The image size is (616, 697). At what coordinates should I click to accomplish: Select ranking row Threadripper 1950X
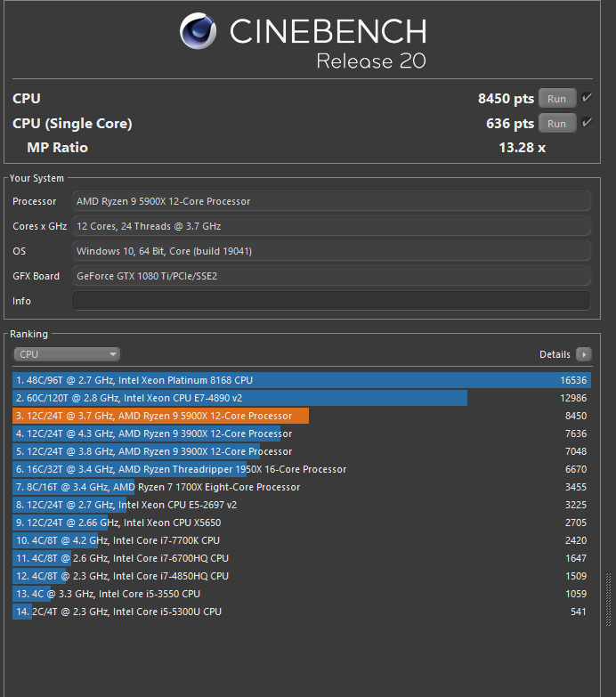[x=302, y=469]
